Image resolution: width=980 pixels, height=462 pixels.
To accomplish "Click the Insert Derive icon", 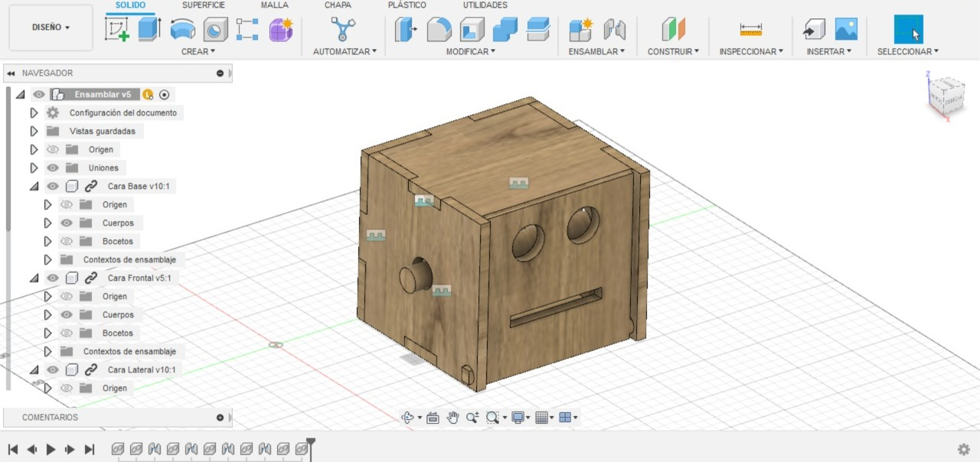I will point(813,29).
